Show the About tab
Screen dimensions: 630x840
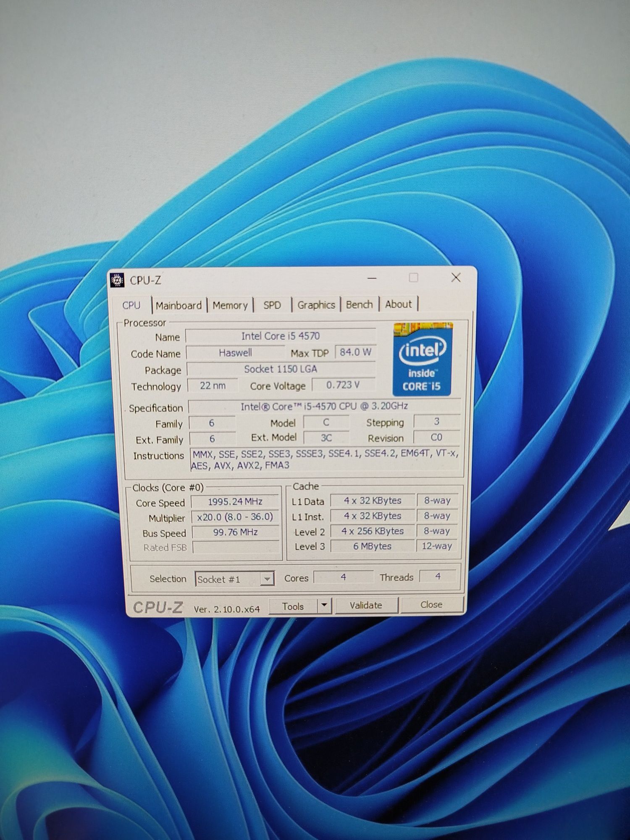pyautogui.click(x=398, y=304)
